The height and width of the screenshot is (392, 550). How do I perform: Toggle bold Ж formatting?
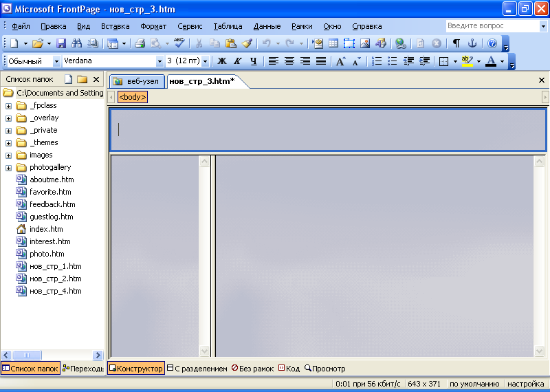point(221,61)
